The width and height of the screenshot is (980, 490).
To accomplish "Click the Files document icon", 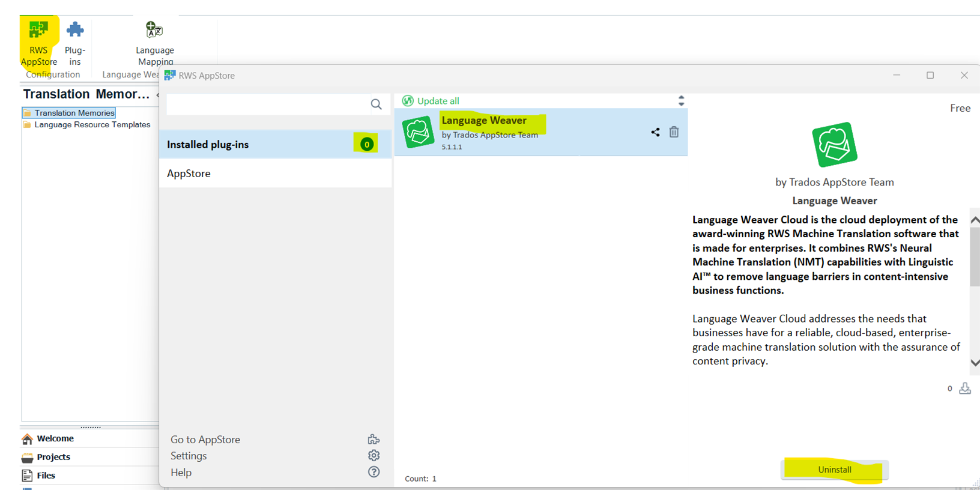I will click(27, 476).
